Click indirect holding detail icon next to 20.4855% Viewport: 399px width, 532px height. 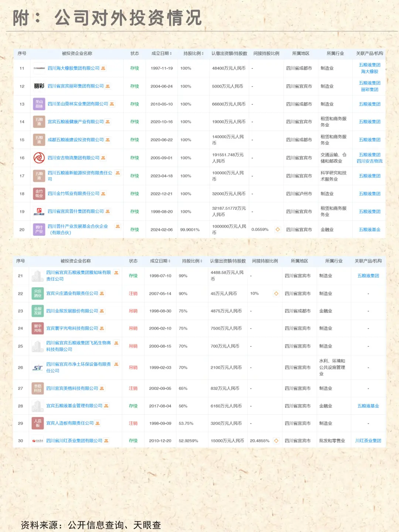tap(276, 441)
